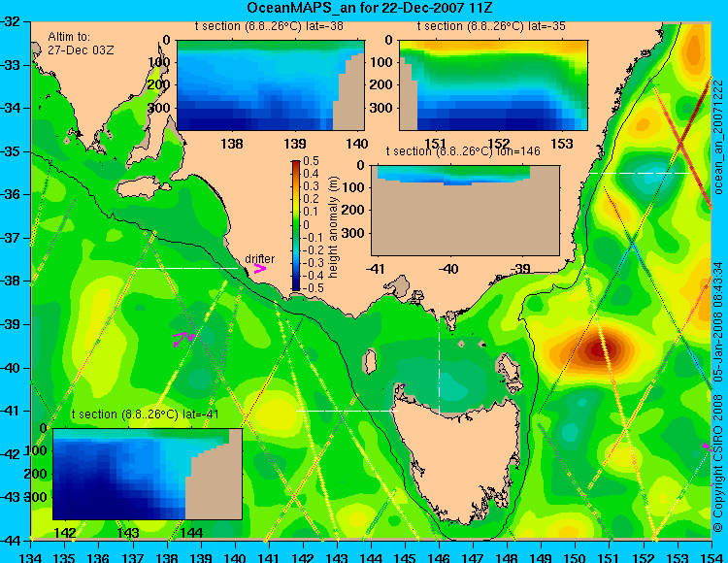Click the 'Altim to:' label
Viewport: 728px width, 563px height.
[x=69, y=37]
